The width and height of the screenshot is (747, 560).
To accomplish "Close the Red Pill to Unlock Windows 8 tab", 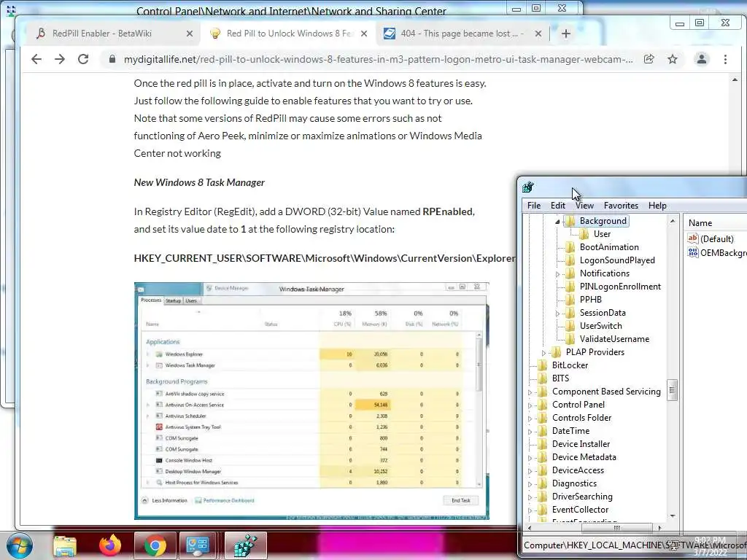I will [364, 34].
